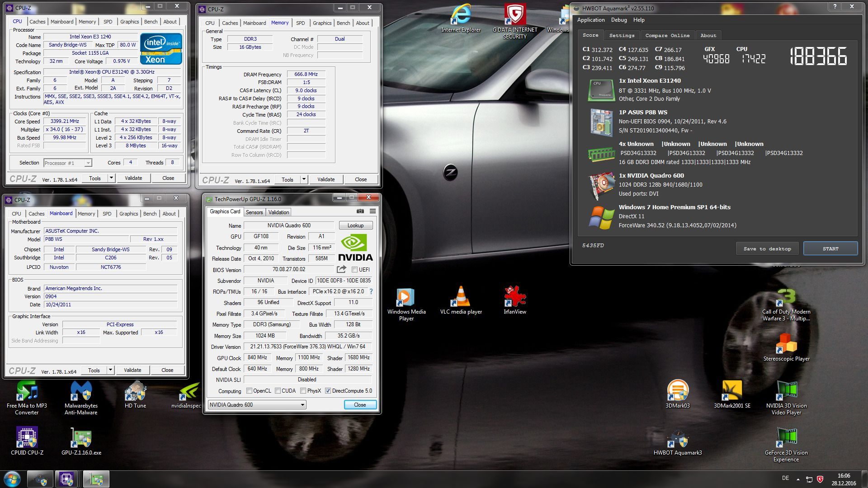
Task: Open Tools dropdown arrow in Mainboard window
Action: point(110,370)
